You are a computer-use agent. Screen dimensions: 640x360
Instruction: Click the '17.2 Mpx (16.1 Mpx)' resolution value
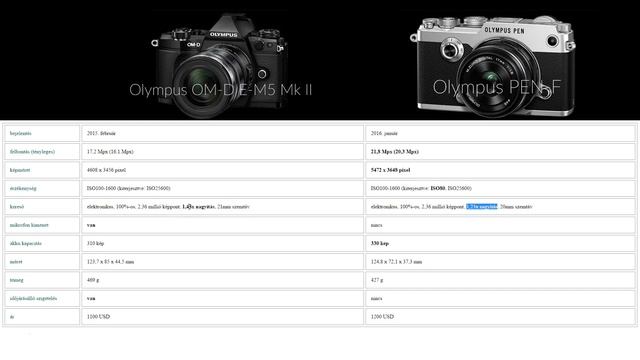pos(110,152)
